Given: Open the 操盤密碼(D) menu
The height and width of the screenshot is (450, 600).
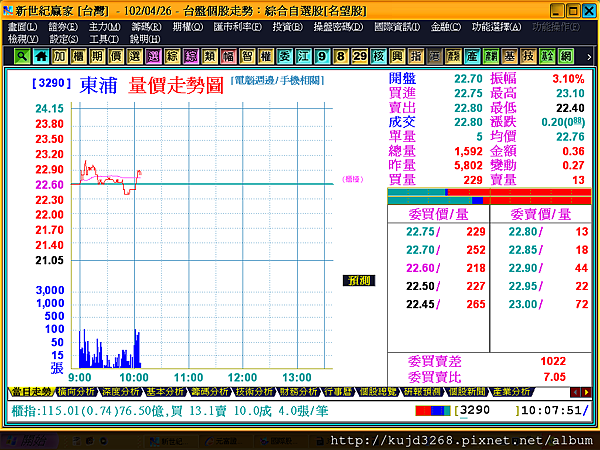Looking at the screenshot, I should [338, 27].
